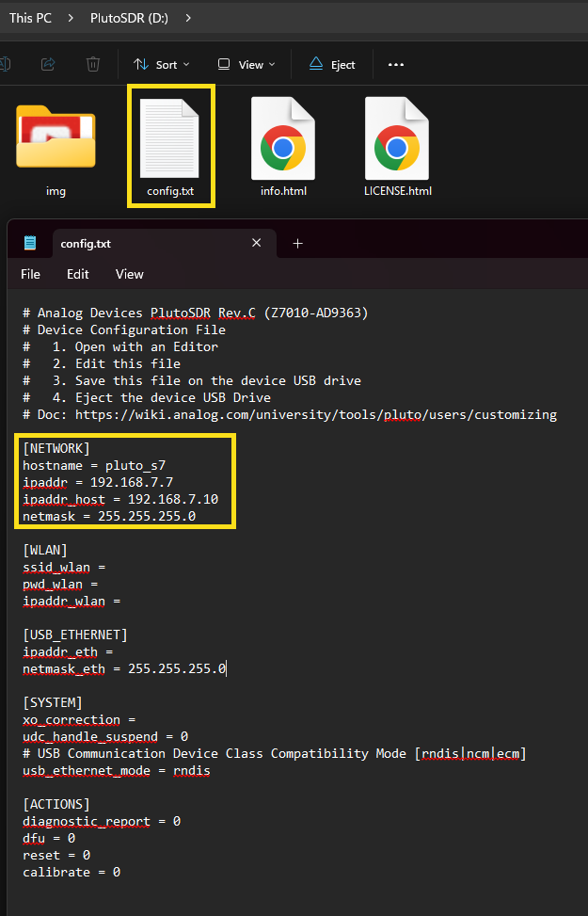The image size is (588, 916).
Task: Open the Notepad View menu
Action: tap(130, 274)
